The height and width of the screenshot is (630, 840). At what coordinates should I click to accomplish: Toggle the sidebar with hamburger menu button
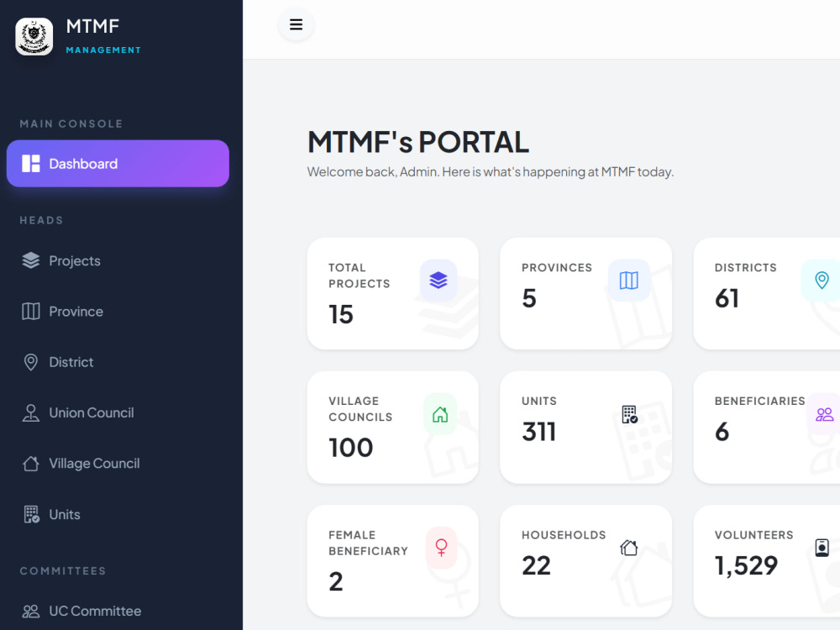296,24
